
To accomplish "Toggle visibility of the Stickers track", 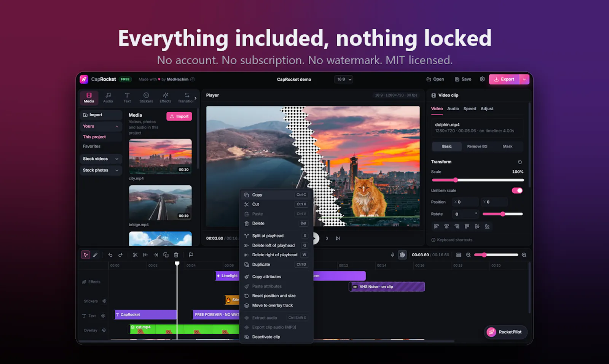I will click(x=104, y=301).
